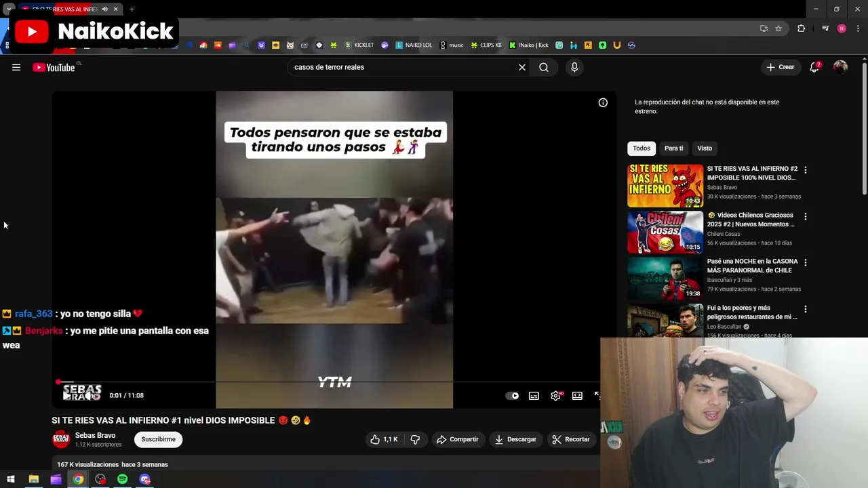Clear the search box with the X
The width and height of the screenshot is (868, 488).
point(522,67)
